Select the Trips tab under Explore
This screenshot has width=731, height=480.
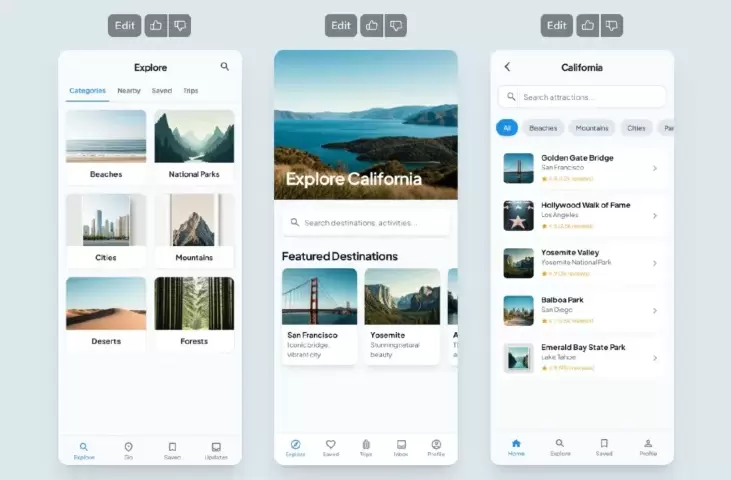190,91
